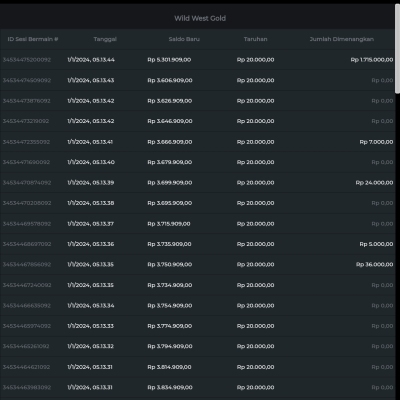Click session ID 34534464621092
Viewport: 400px width, 400px height.
click(x=26, y=367)
